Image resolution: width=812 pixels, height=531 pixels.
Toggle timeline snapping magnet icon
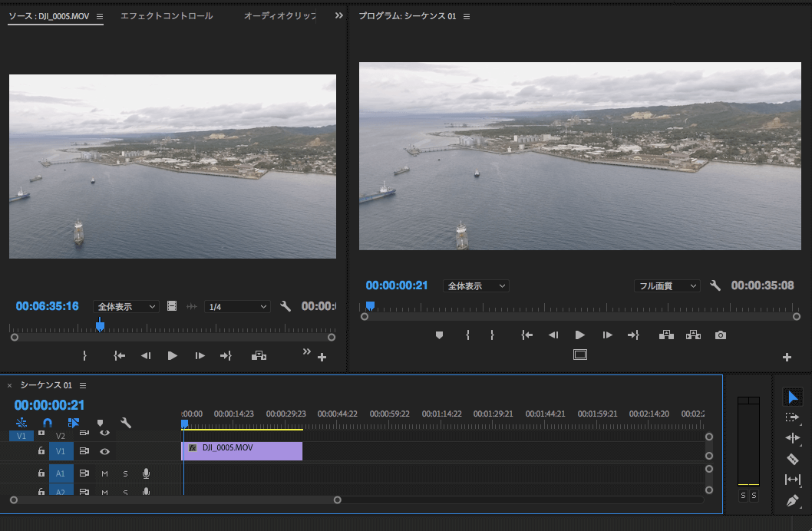click(x=48, y=423)
